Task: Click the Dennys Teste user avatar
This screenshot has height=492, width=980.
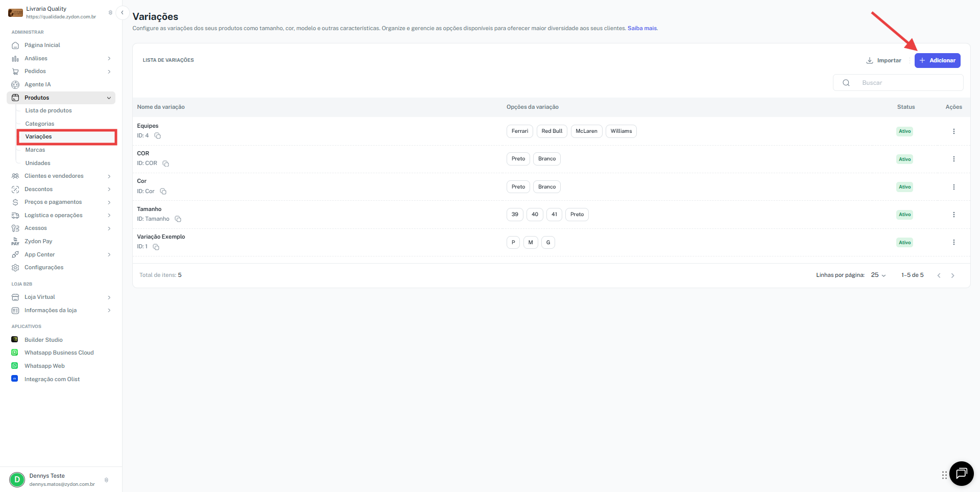Action: tap(17, 480)
